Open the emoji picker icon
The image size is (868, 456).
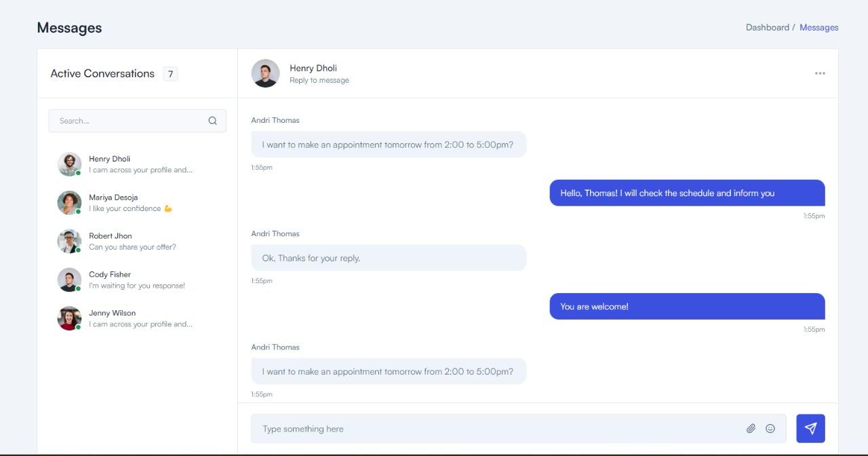pos(770,428)
